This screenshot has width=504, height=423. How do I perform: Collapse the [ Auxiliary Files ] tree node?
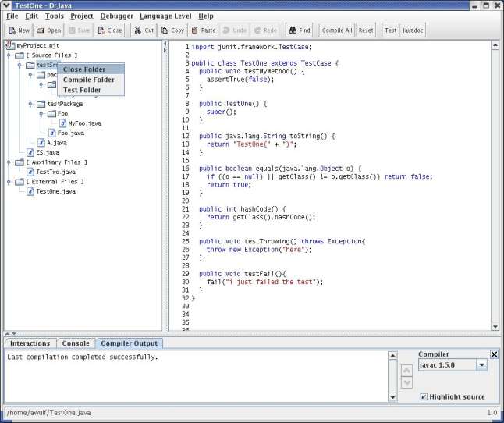click(9, 162)
